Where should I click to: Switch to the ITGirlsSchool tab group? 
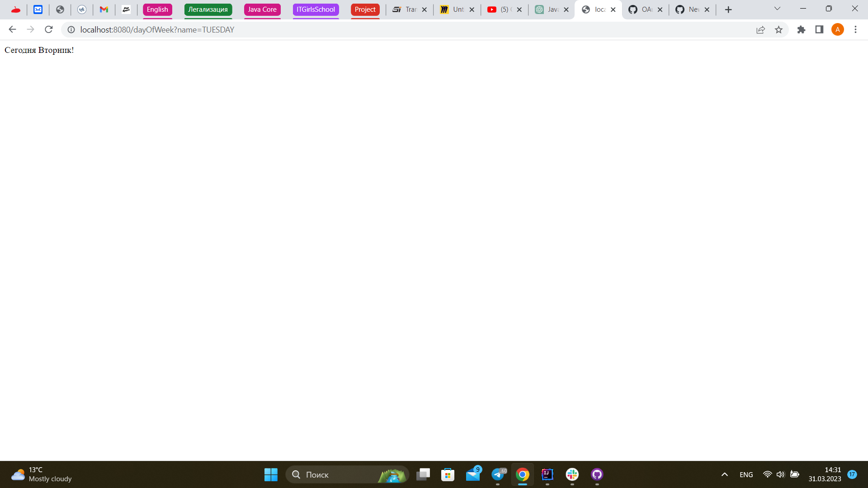(316, 9)
